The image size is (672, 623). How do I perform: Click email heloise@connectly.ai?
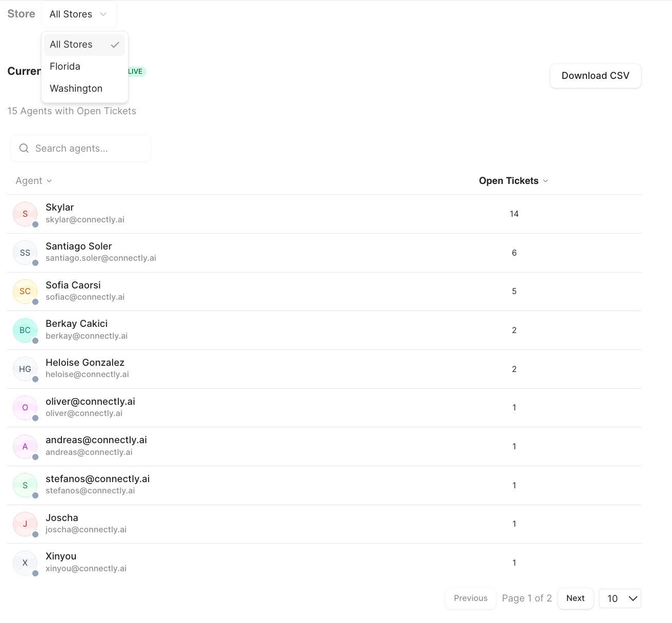point(87,375)
